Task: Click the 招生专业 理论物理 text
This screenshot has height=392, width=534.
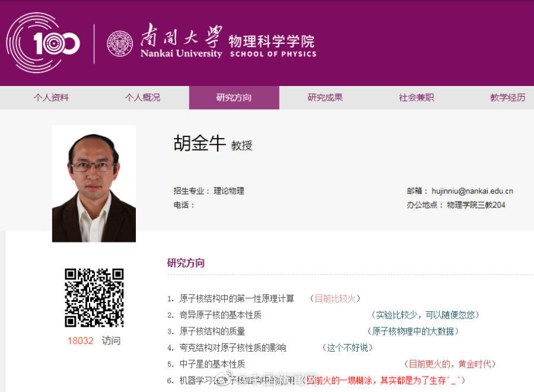Action: 209,191
